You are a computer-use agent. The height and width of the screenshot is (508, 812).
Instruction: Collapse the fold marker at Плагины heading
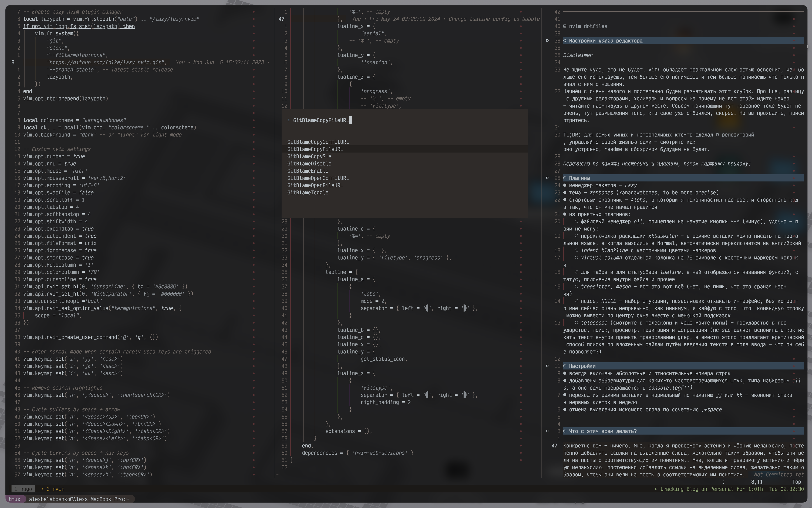coord(547,178)
